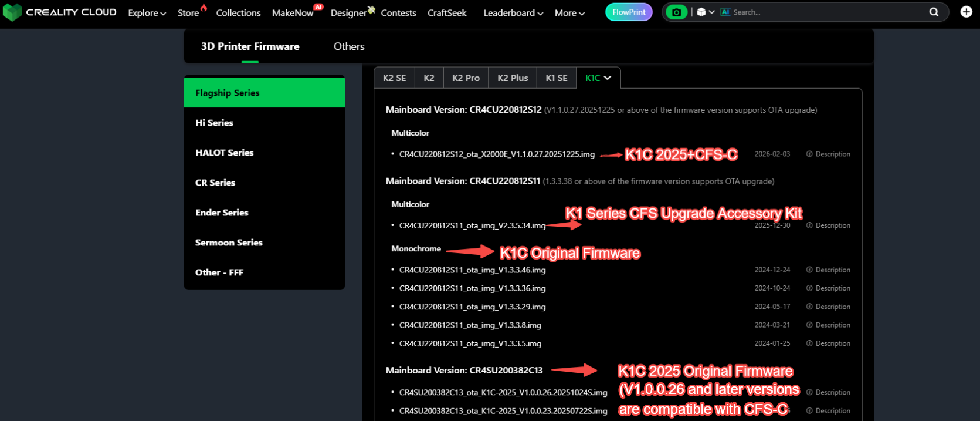The height and width of the screenshot is (421, 980).
Task: Expand the Leaderboard dropdown
Action: pyautogui.click(x=513, y=13)
